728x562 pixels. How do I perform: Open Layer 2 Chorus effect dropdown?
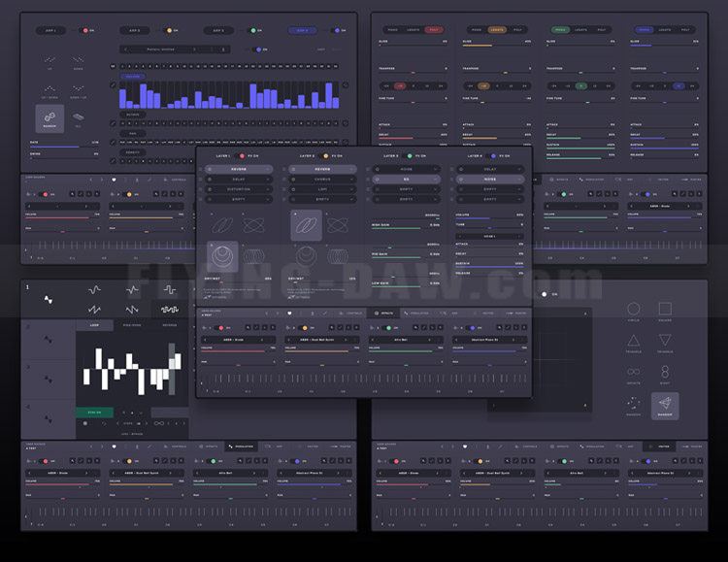[x=322, y=180]
